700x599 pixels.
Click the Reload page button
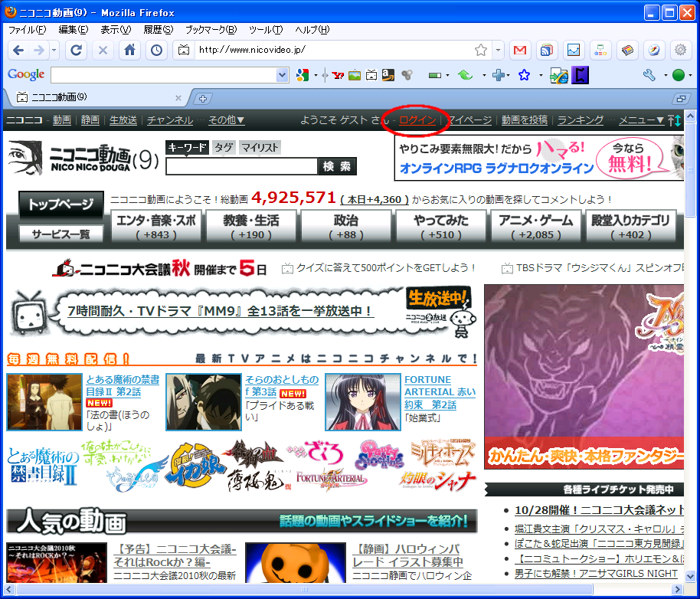point(76,51)
